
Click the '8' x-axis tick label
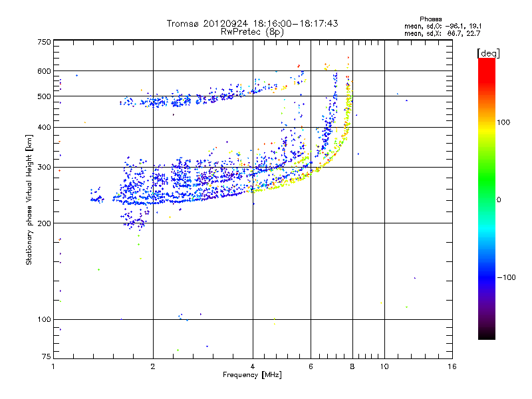(x=352, y=366)
